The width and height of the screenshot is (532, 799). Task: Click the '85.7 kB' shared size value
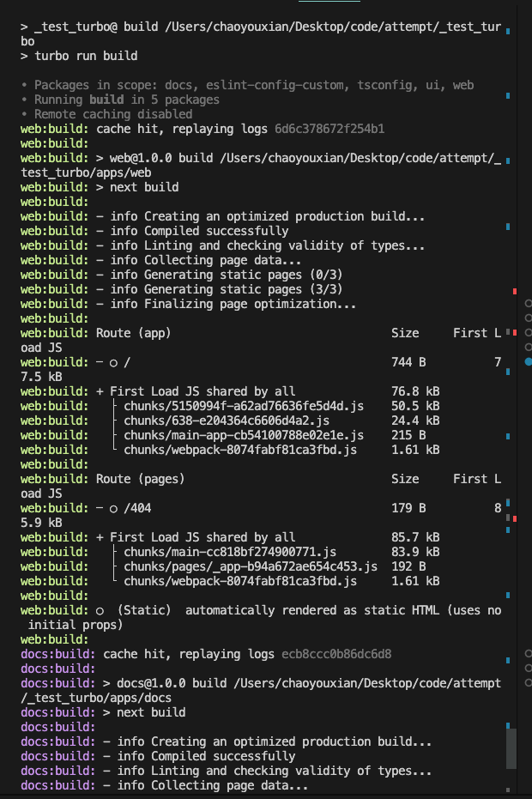click(x=415, y=537)
